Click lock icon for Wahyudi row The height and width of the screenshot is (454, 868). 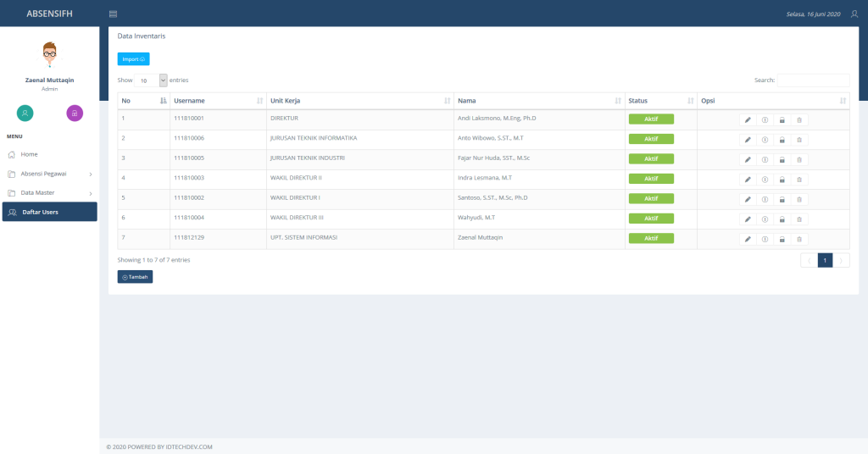(x=782, y=219)
